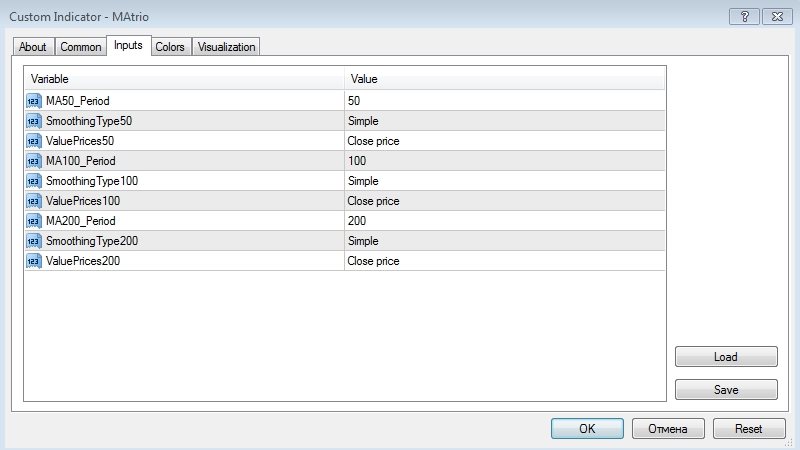Click the 123 icon beside MA200_Period

point(34,221)
